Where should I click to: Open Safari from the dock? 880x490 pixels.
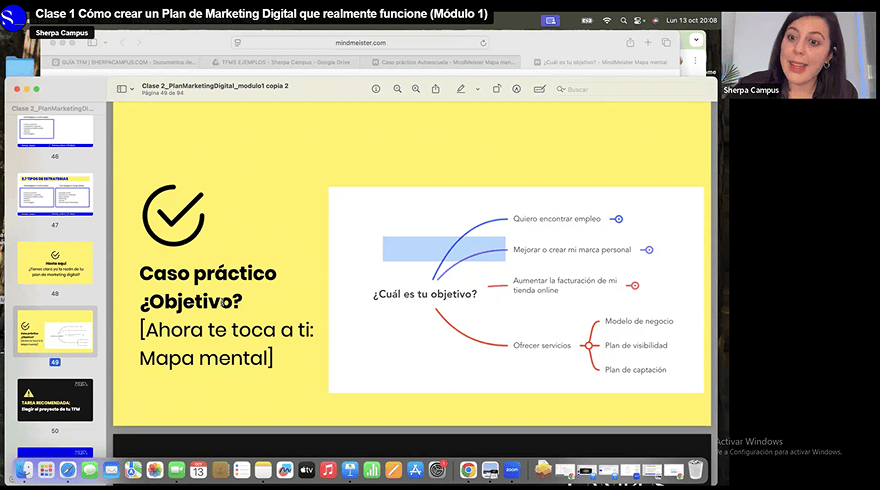pos(68,470)
